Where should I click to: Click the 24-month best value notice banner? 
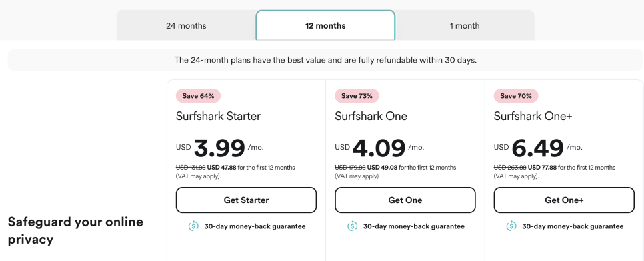[325, 60]
